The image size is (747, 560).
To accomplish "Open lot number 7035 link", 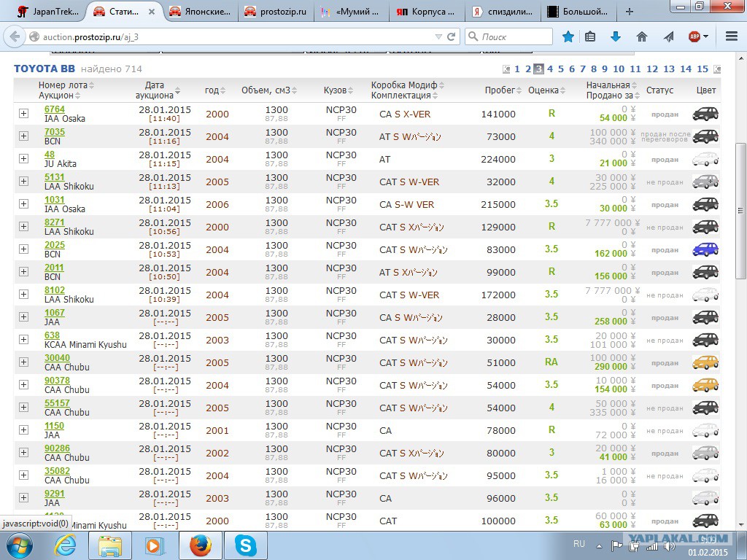I will pyautogui.click(x=54, y=132).
